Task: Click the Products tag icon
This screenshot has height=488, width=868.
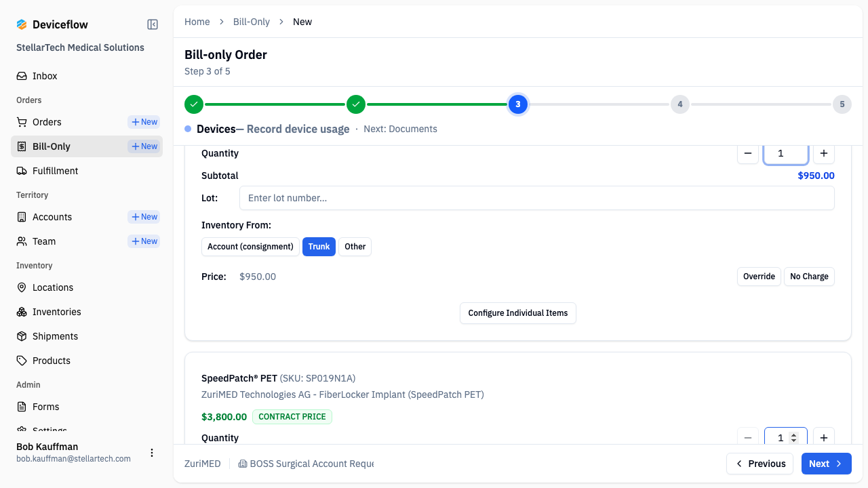Action: point(22,361)
